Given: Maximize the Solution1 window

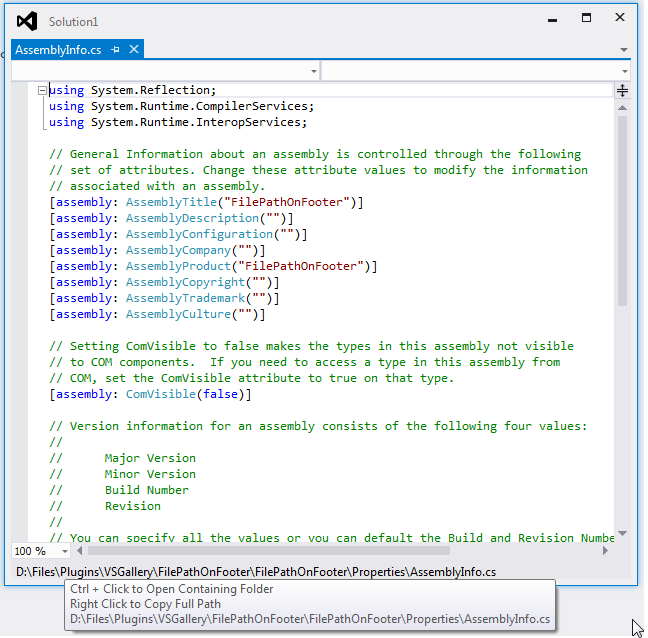Looking at the screenshot, I should point(587,18).
